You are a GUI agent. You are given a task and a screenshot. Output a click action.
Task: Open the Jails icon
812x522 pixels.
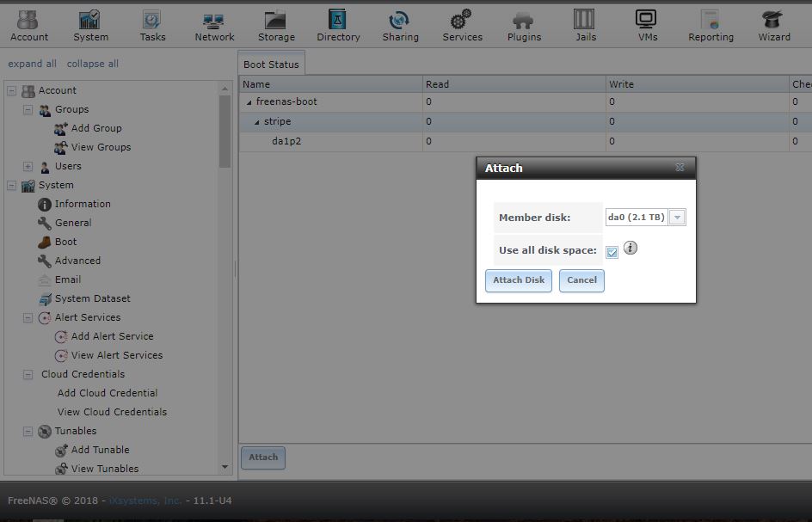point(584,21)
